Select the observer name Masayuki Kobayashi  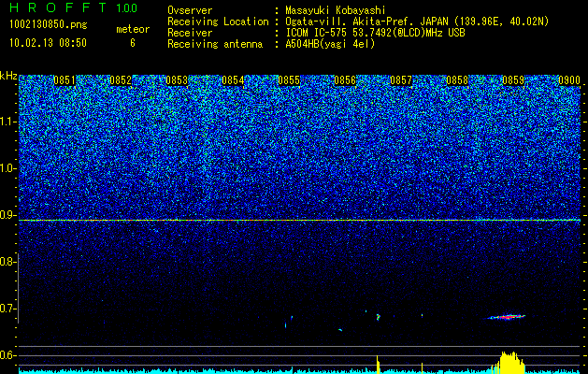point(336,10)
